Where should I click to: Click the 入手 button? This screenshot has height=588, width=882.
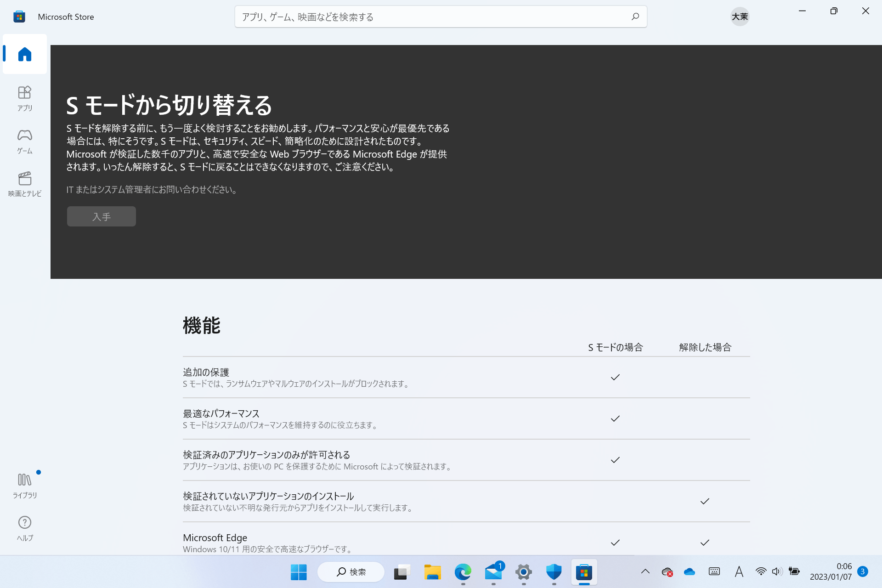[102, 216]
